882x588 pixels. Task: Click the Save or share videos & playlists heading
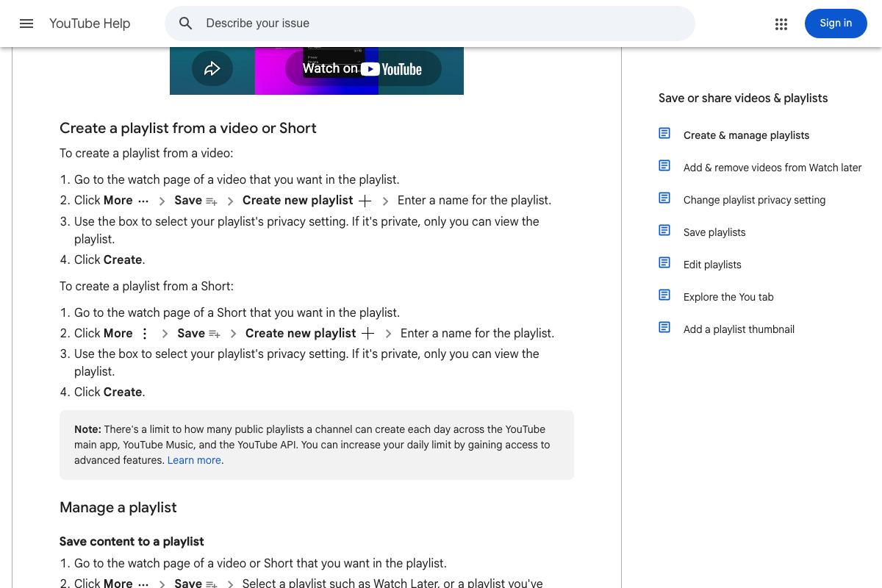pos(743,98)
